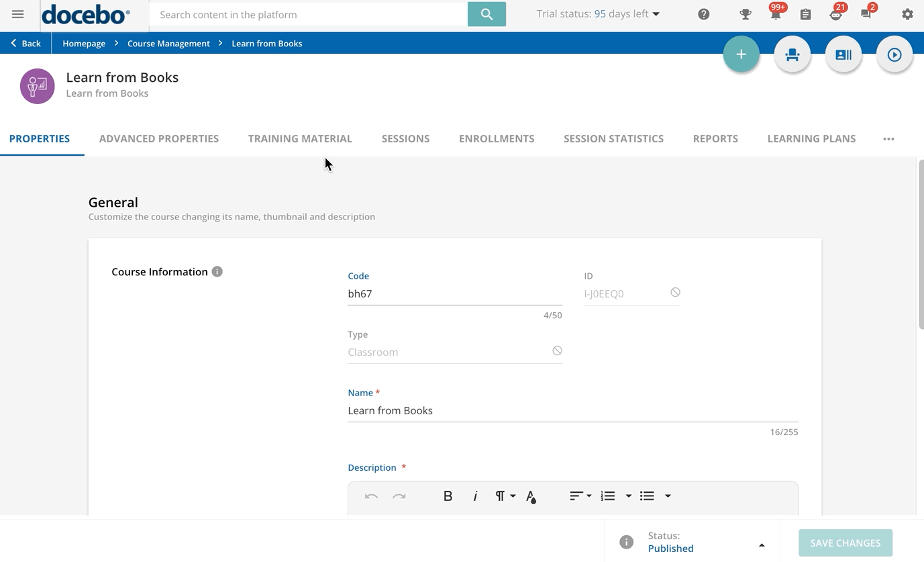Open the admin settings gear

click(x=907, y=14)
